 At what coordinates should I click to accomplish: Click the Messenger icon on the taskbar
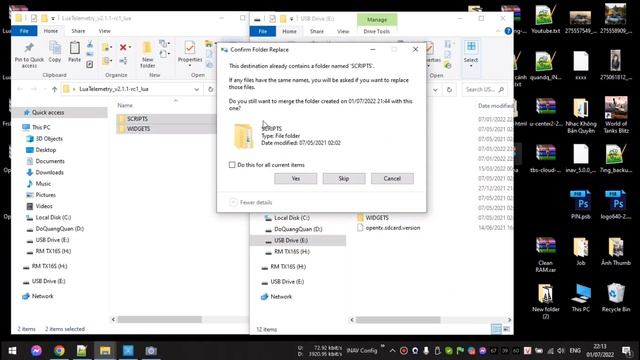pyautogui.click(x=36, y=351)
